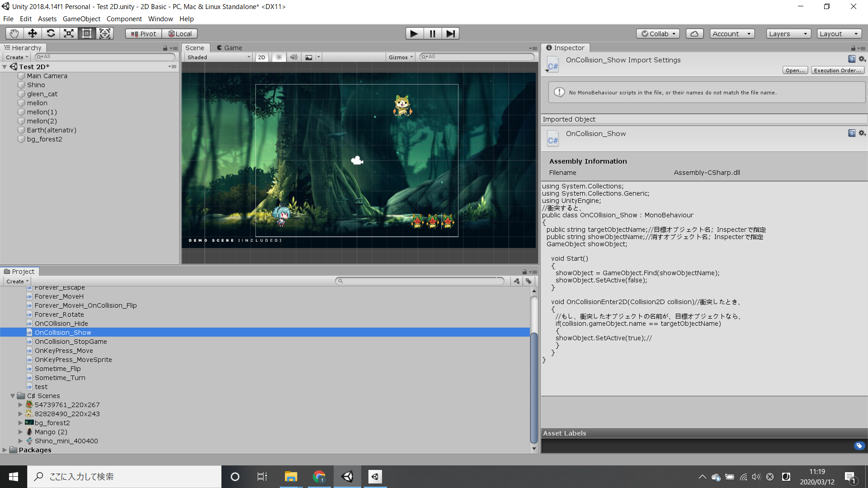Click the Step frame button
This screenshot has height=488, width=868.
coord(450,33)
